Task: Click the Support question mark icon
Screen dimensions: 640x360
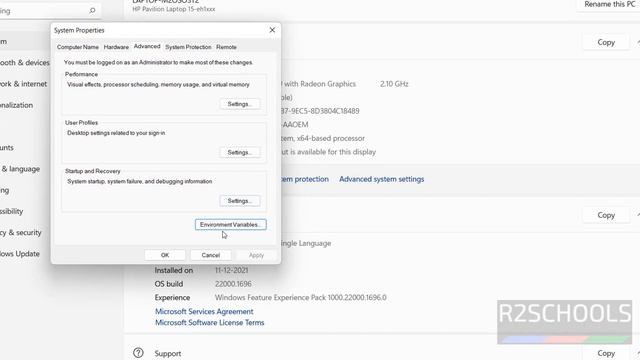Action: click(x=138, y=353)
